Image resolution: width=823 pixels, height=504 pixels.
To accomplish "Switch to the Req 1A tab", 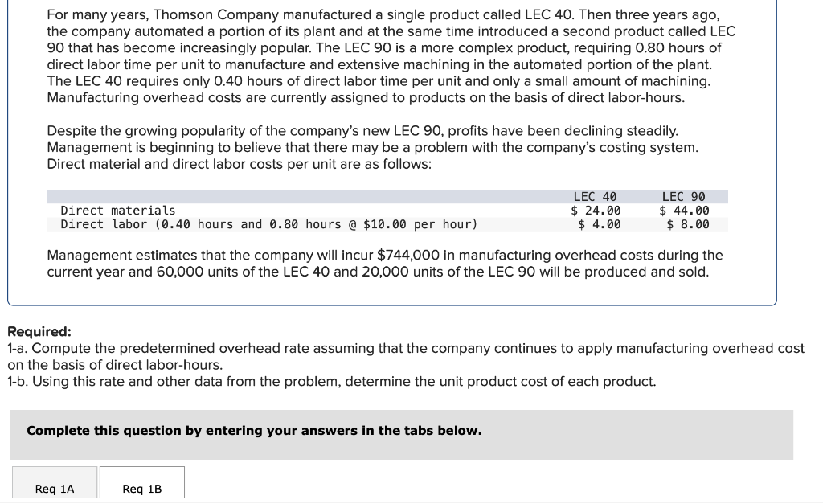I will click(53, 486).
